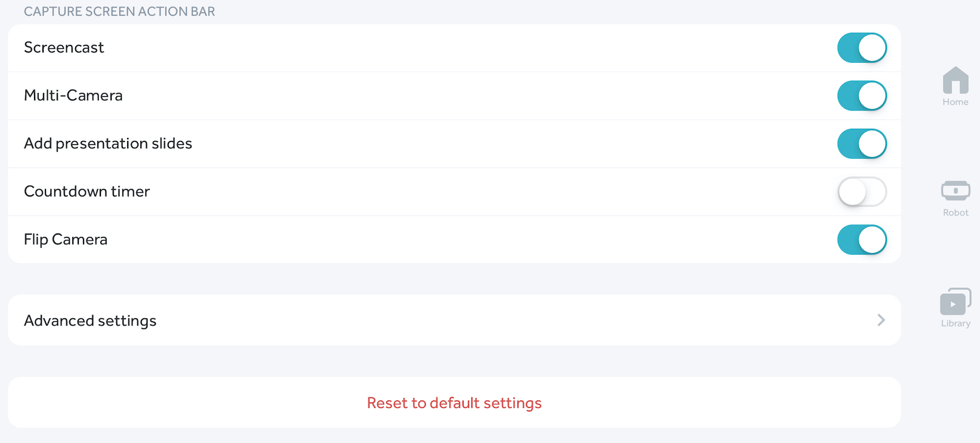
Task: Click the Home text label in sidebar
Action: pyautogui.click(x=955, y=102)
